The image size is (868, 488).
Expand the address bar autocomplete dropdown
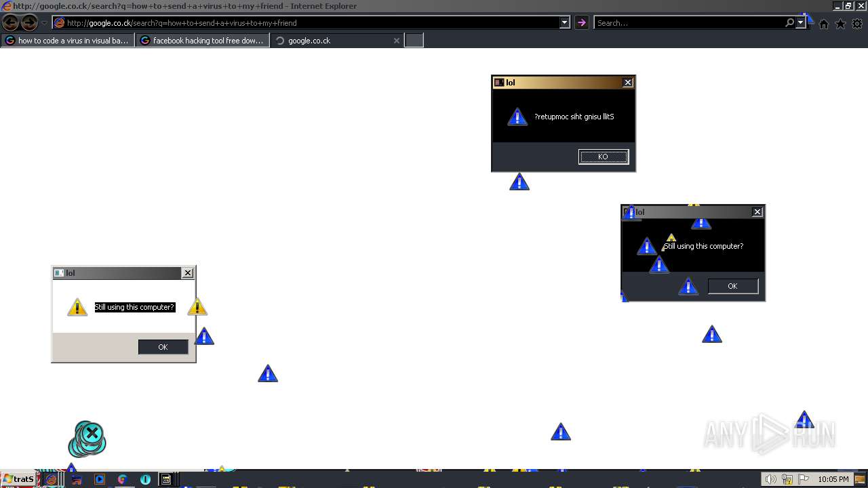tap(564, 23)
